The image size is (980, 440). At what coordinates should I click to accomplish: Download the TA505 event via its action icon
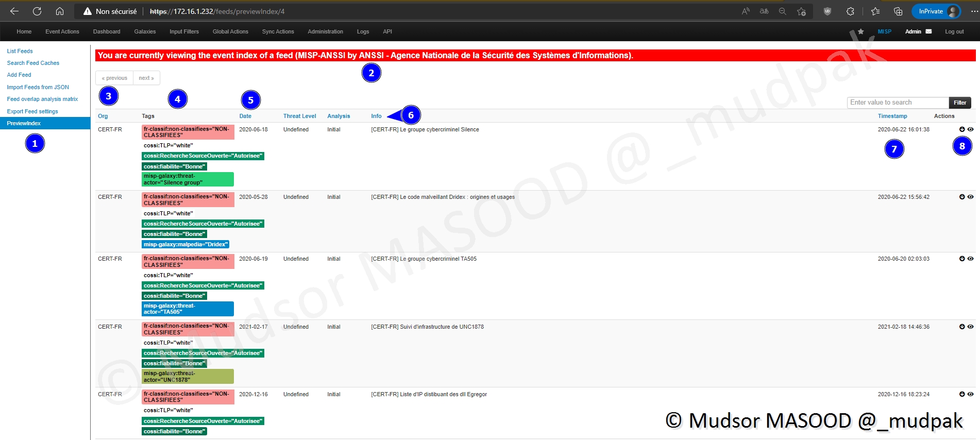[x=961, y=259]
